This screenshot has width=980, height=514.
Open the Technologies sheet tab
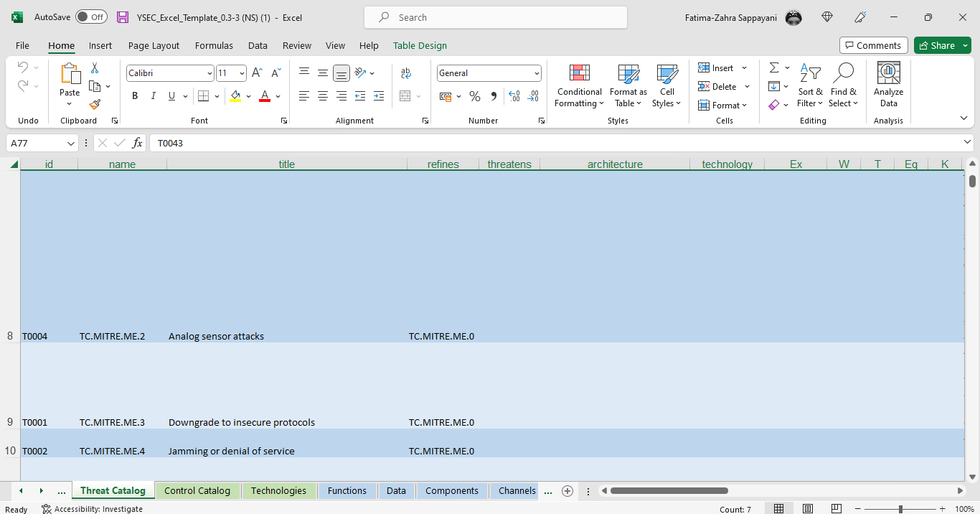coord(278,491)
